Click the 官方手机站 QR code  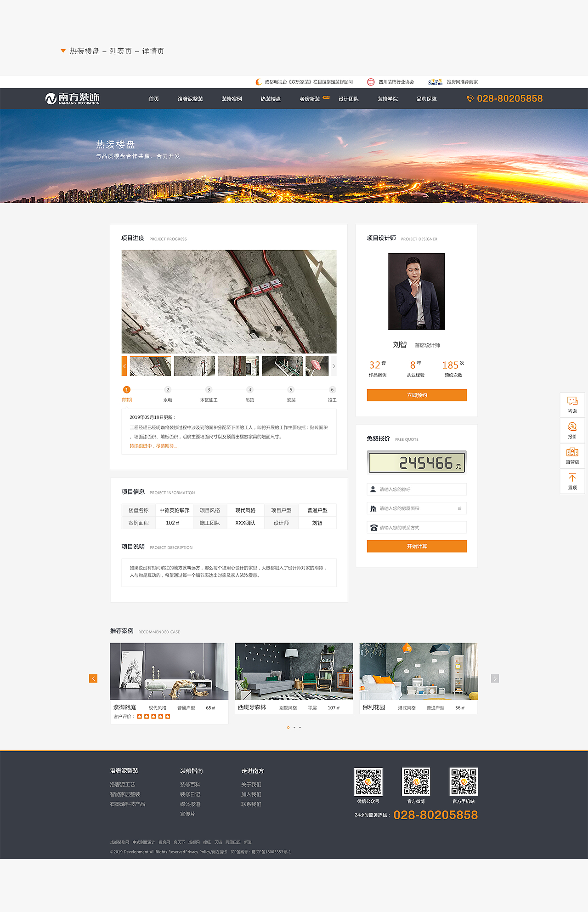(x=464, y=781)
